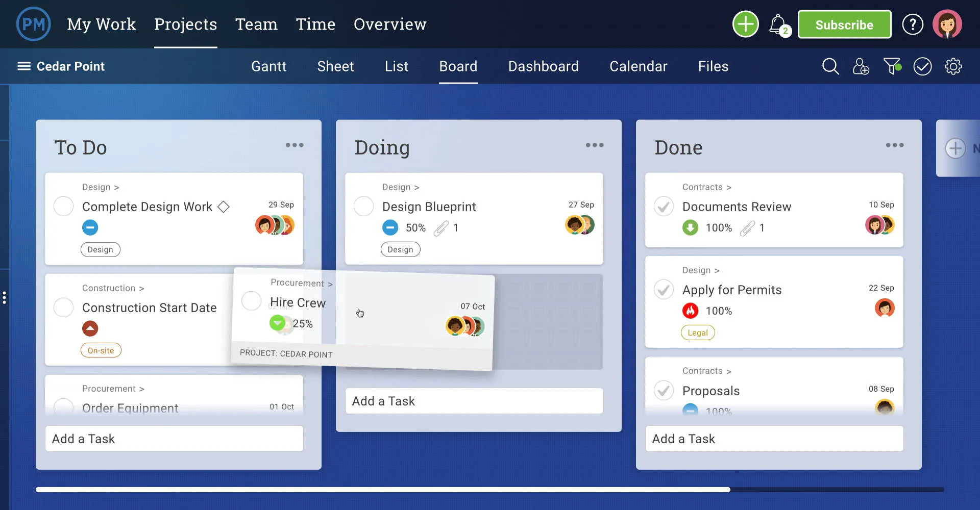Click the notification bell icon

(777, 24)
